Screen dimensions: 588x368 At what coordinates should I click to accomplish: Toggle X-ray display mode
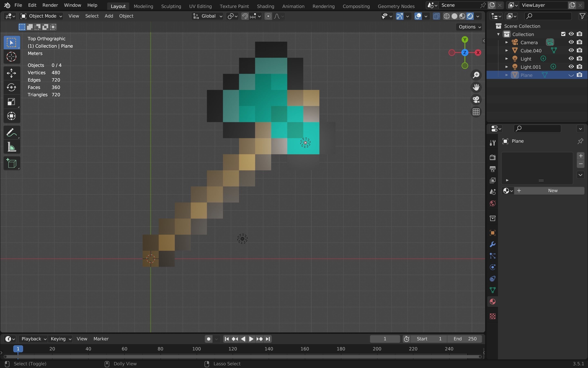[x=436, y=16]
